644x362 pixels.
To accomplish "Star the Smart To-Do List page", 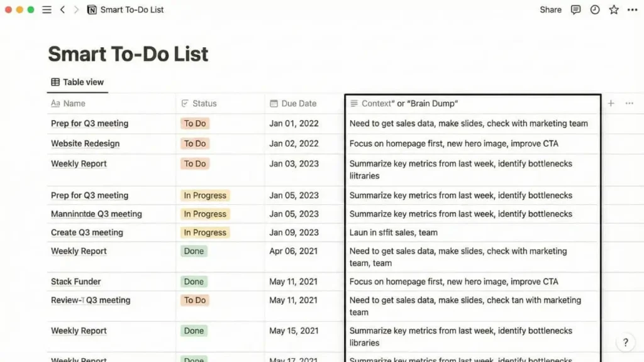I will (x=614, y=9).
